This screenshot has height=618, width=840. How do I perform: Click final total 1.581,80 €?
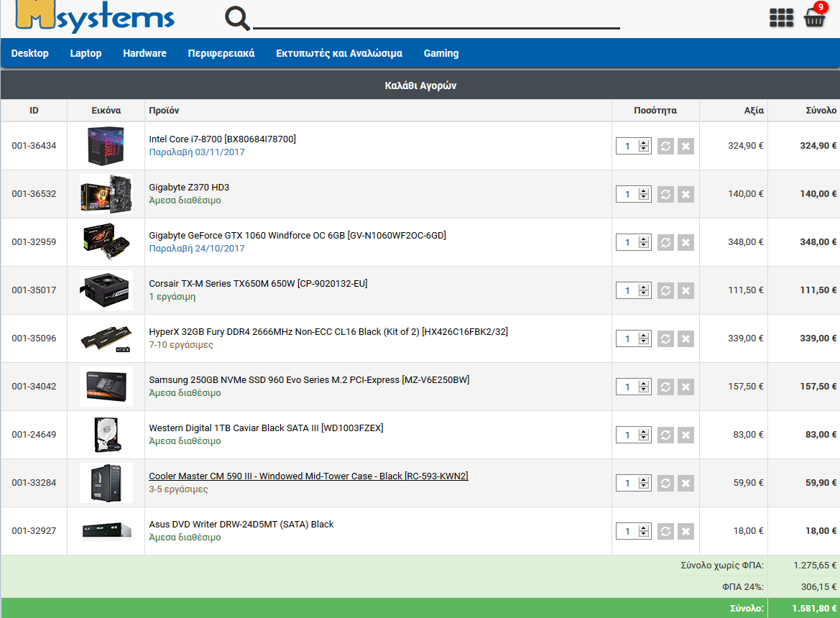coord(813,609)
